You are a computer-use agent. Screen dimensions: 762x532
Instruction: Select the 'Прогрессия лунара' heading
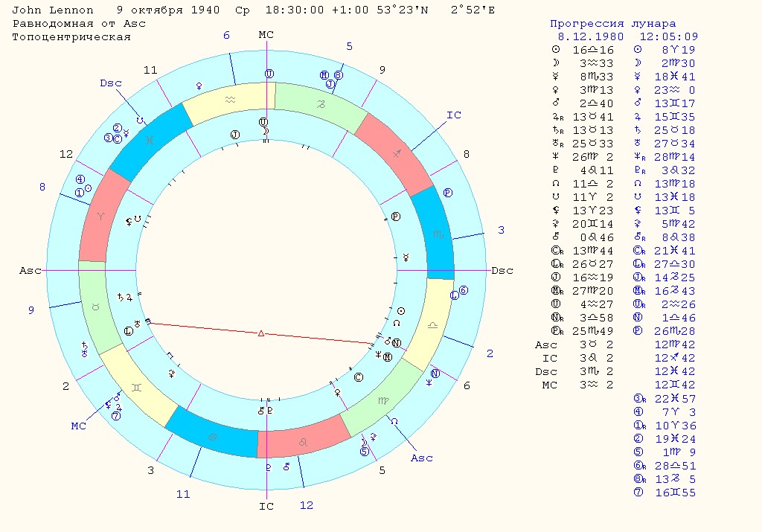click(613, 23)
